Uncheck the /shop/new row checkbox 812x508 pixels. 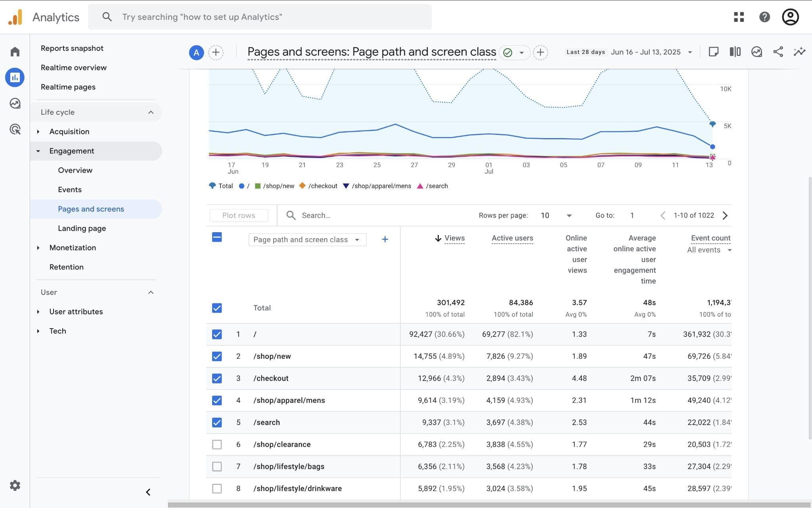(217, 356)
